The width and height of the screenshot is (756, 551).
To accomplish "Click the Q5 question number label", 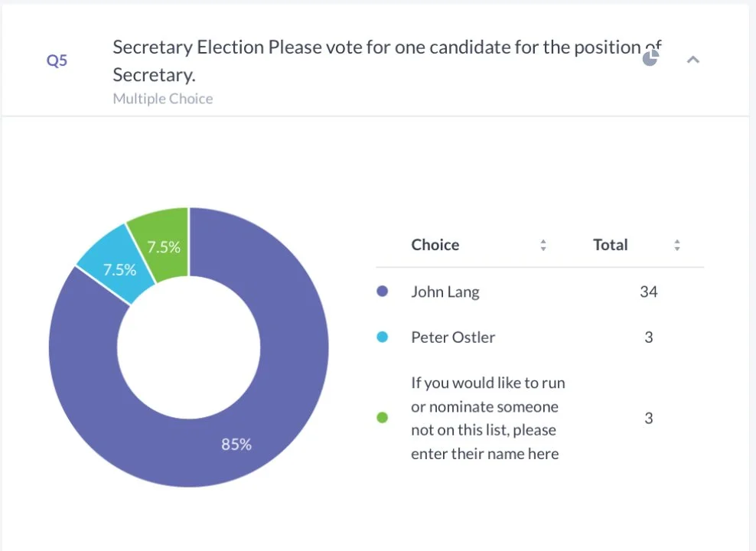I will coord(57,60).
